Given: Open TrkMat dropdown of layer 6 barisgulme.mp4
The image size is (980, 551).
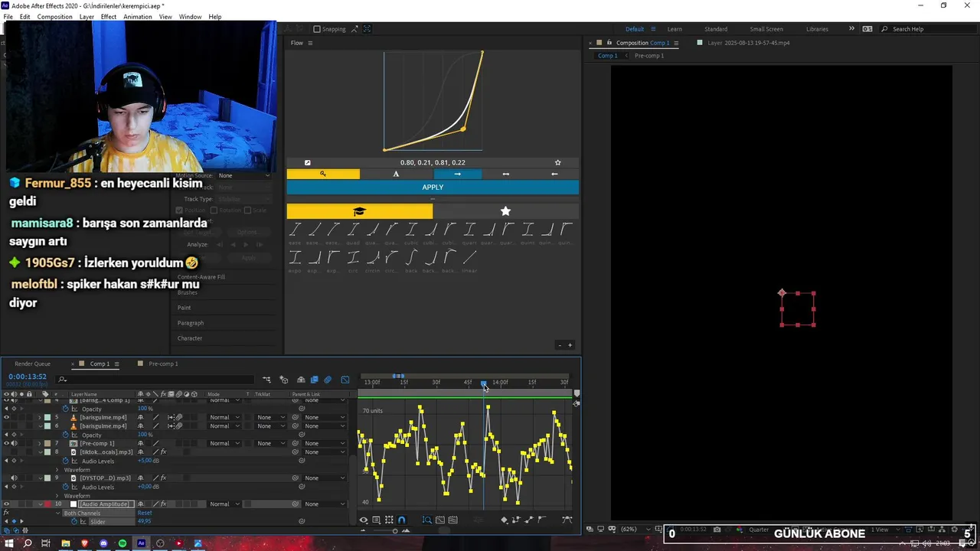Looking at the screenshot, I should (269, 425).
